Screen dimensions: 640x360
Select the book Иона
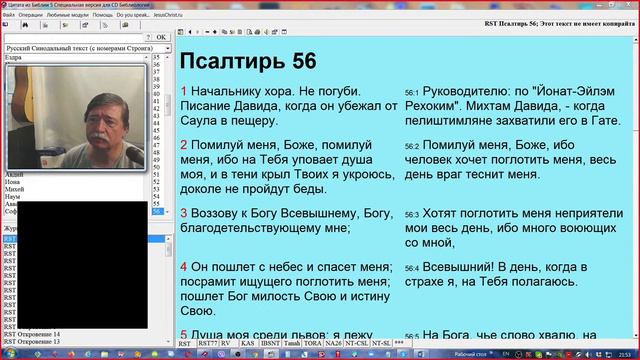tap(12, 182)
